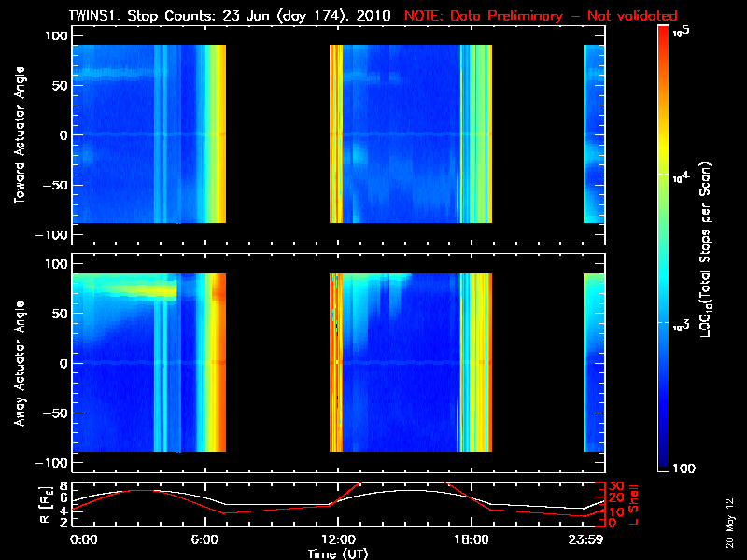The image size is (747, 560).
Task: Click the 'Away Actuator Angle' axis label
Action: point(20,363)
